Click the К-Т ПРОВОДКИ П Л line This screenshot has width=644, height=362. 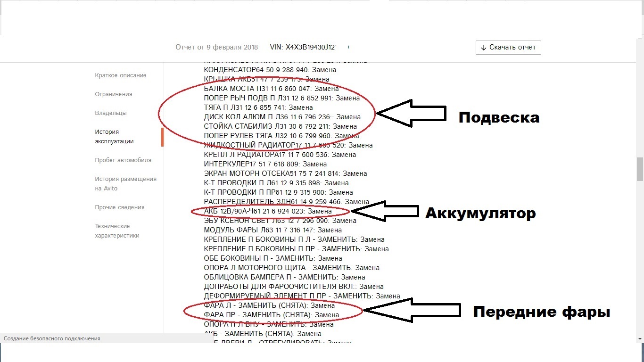point(276,183)
